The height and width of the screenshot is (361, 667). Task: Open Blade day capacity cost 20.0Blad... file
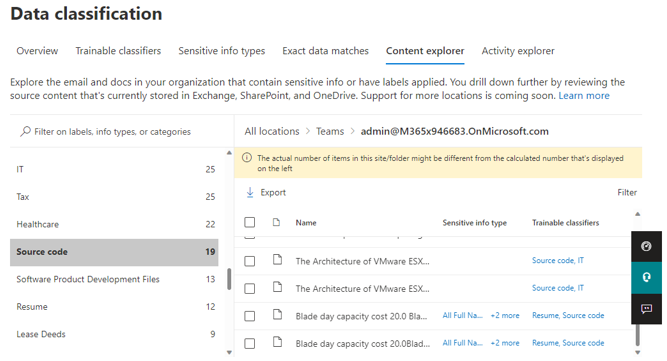(x=362, y=344)
